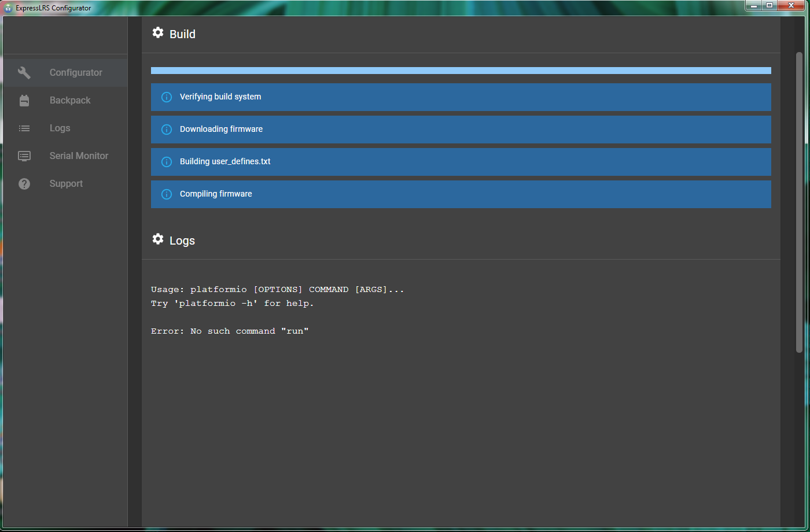The image size is (810, 532).
Task: Select the Compiling firmware step
Action: coord(461,194)
